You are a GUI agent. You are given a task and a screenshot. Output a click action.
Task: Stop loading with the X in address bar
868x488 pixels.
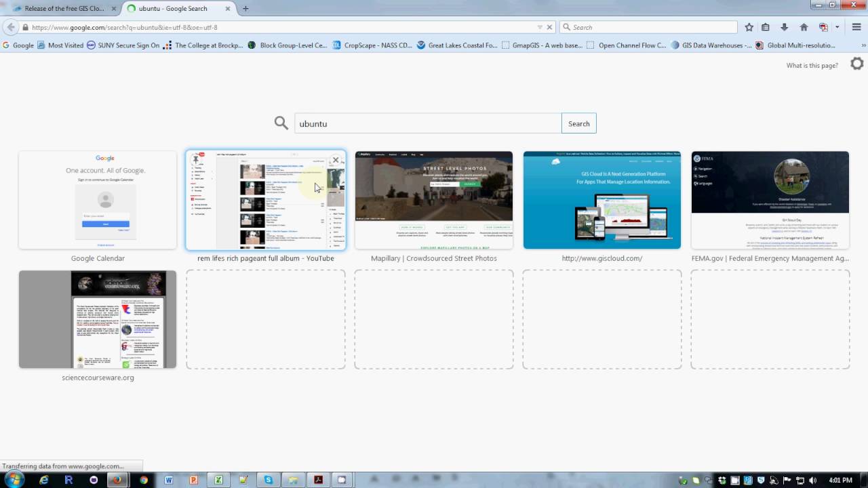pyautogui.click(x=549, y=27)
